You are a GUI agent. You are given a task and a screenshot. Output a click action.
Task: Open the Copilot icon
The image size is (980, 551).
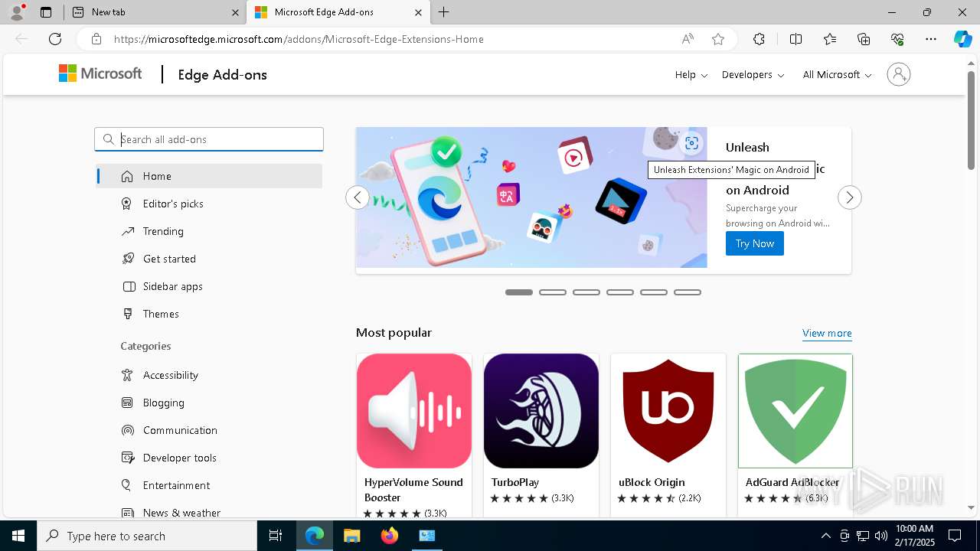[962, 39]
